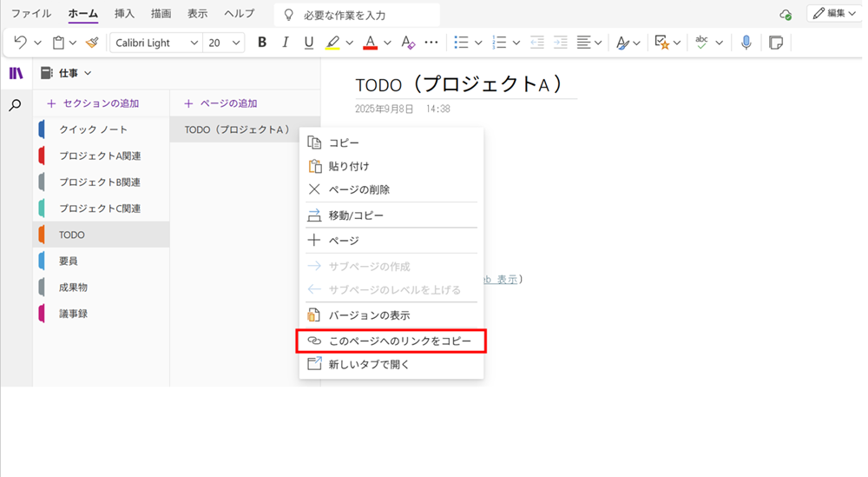The height and width of the screenshot is (477, 868).
Task: Choose バージョンの表示 from the context menu
Action: pyautogui.click(x=391, y=315)
